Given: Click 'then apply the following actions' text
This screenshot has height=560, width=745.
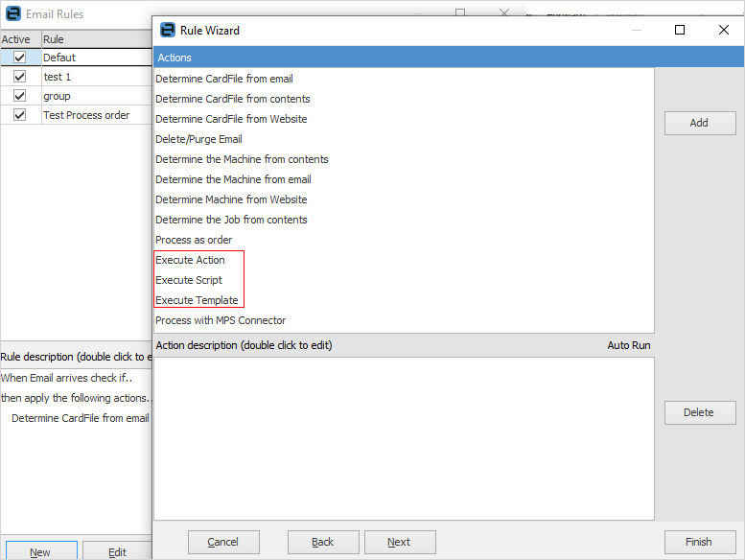Looking at the screenshot, I should [x=76, y=398].
